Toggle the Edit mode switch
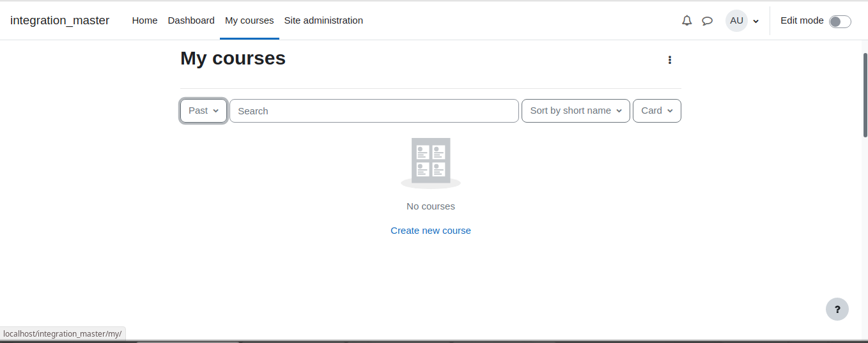The height and width of the screenshot is (343, 868). (x=840, y=22)
